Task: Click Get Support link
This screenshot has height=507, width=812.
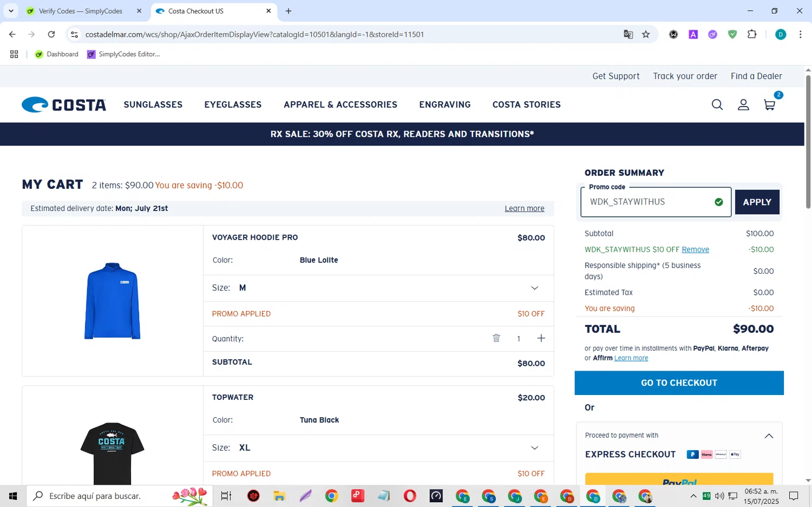Action: (x=616, y=76)
